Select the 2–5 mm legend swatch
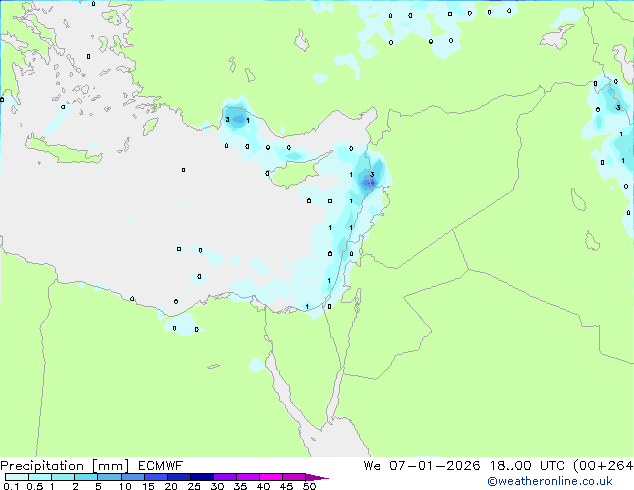This screenshot has height=490, width=634. tap(86, 477)
